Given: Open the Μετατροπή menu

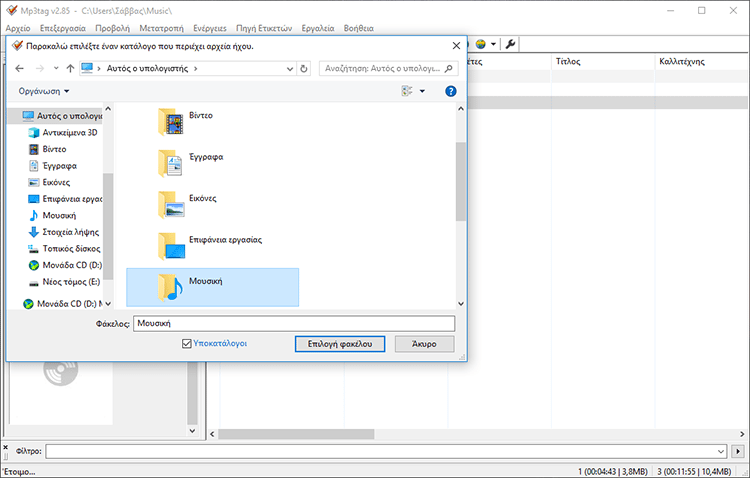Looking at the screenshot, I should click(161, 28).
